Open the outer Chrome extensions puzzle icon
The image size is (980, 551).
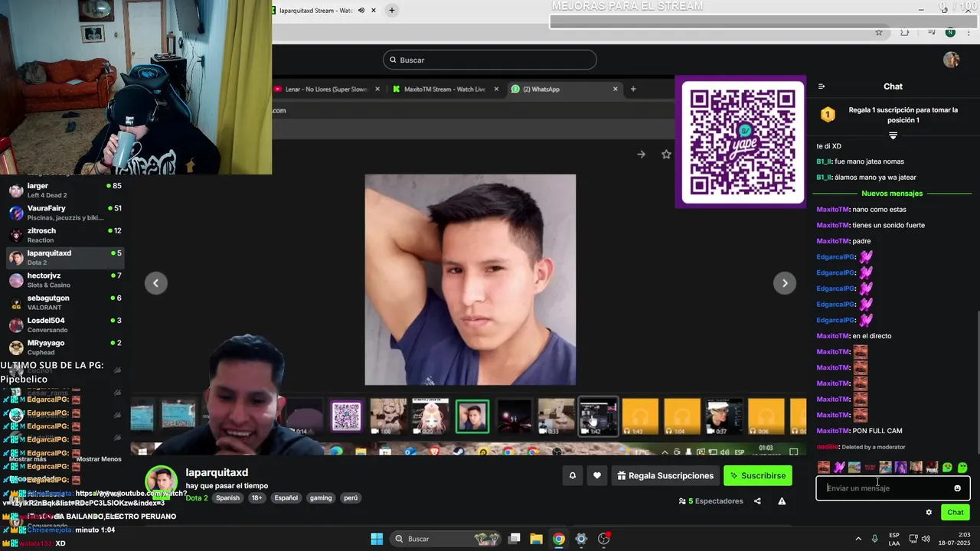[905, 32]
